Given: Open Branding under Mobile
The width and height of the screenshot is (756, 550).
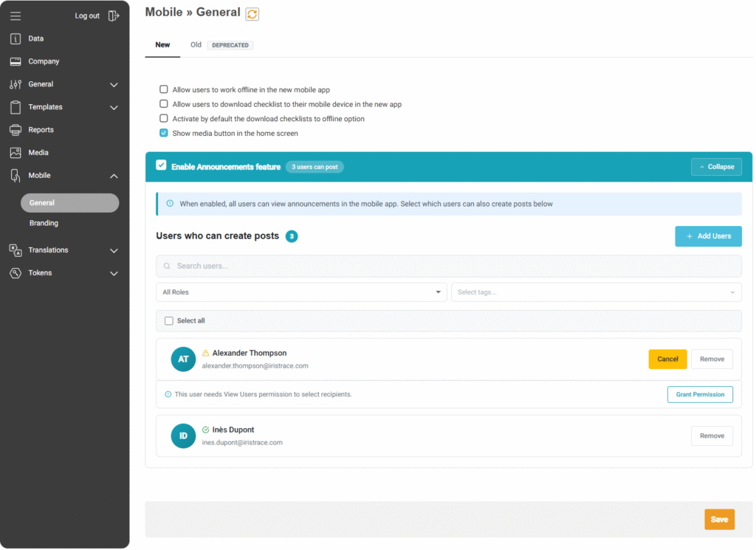Looking at the screenshot, I should point(44,223).
